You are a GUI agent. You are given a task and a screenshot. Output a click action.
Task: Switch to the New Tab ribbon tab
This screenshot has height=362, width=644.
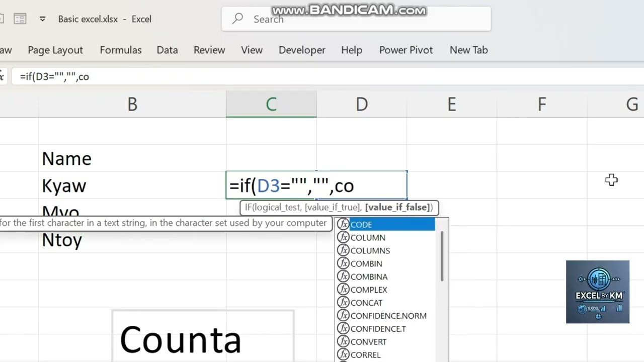pos(469,50)
